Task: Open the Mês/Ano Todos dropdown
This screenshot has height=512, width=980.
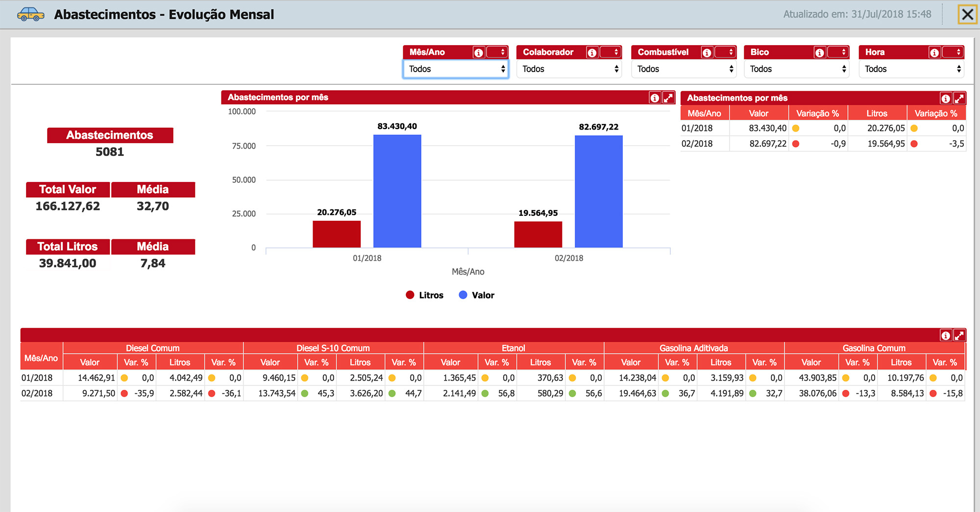Action: [x=456, y=69]
